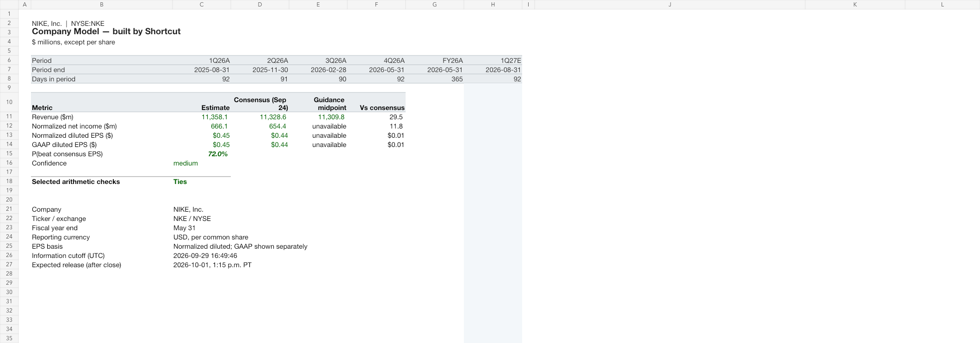Select column header H

click(493, 5)
